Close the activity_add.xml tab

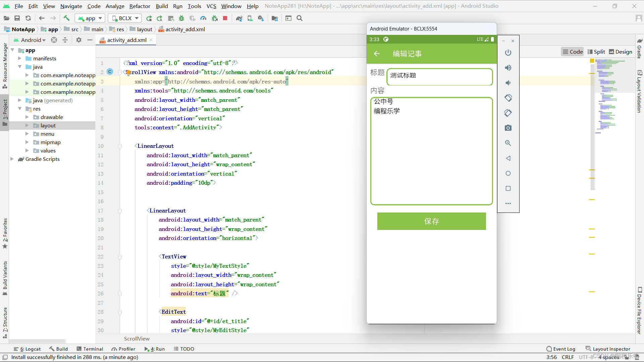click(151, 40)
